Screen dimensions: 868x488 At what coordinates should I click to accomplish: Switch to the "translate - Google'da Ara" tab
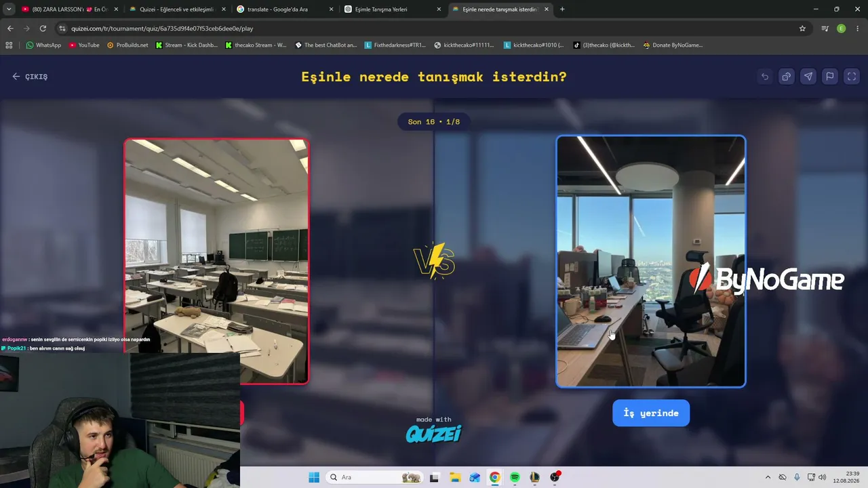point(285,9)
